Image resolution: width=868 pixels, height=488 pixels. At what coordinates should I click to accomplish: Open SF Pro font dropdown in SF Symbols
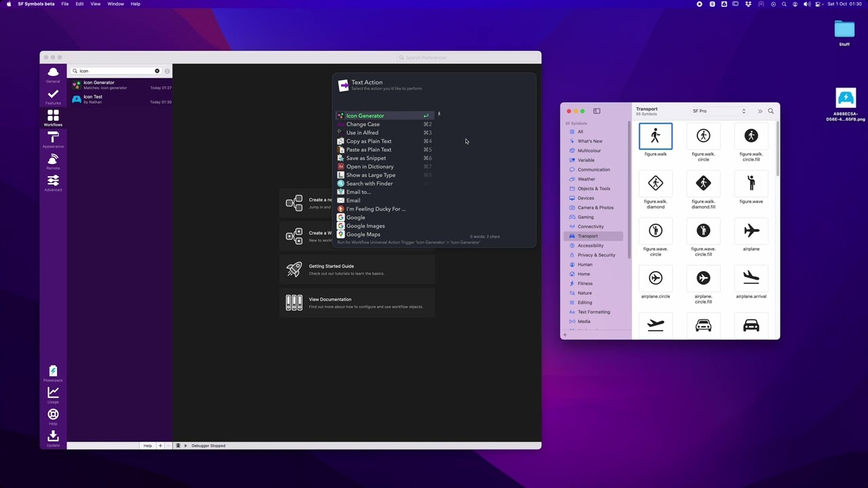[719, 111]
